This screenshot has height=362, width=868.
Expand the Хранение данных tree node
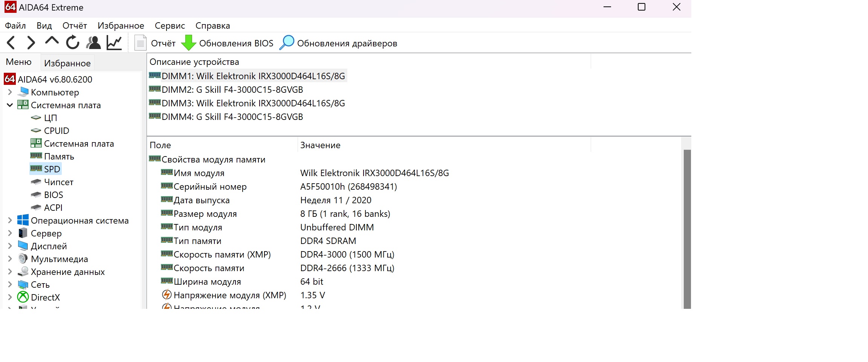(10, 271)
